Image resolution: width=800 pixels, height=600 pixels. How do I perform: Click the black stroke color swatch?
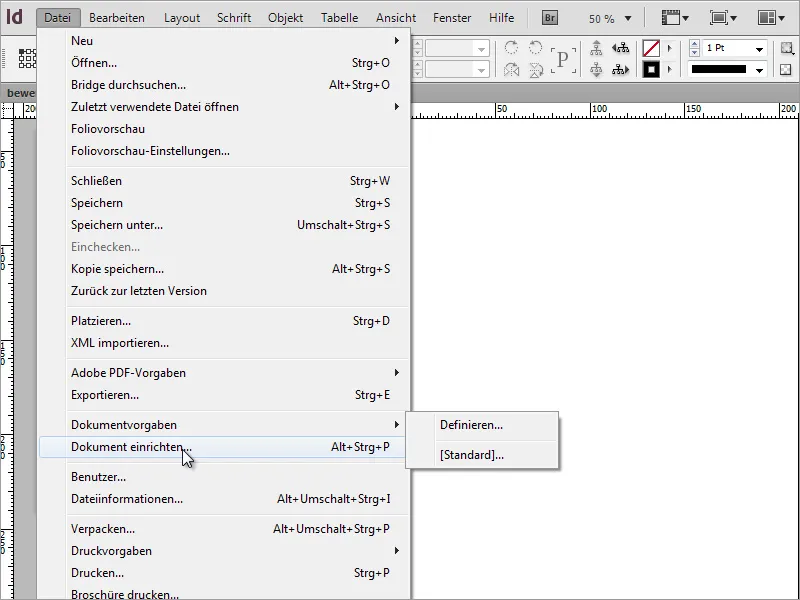tap(651, 69)
